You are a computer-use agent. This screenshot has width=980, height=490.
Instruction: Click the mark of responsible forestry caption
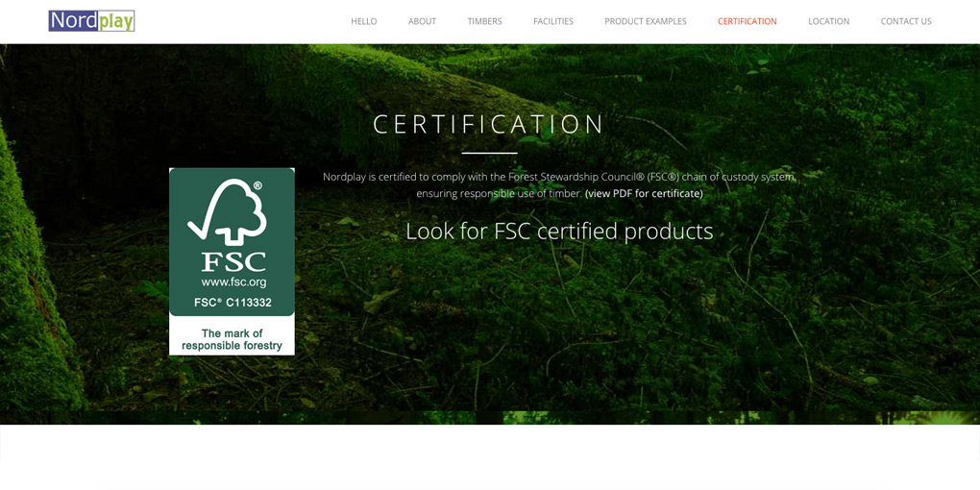point(232,339)
